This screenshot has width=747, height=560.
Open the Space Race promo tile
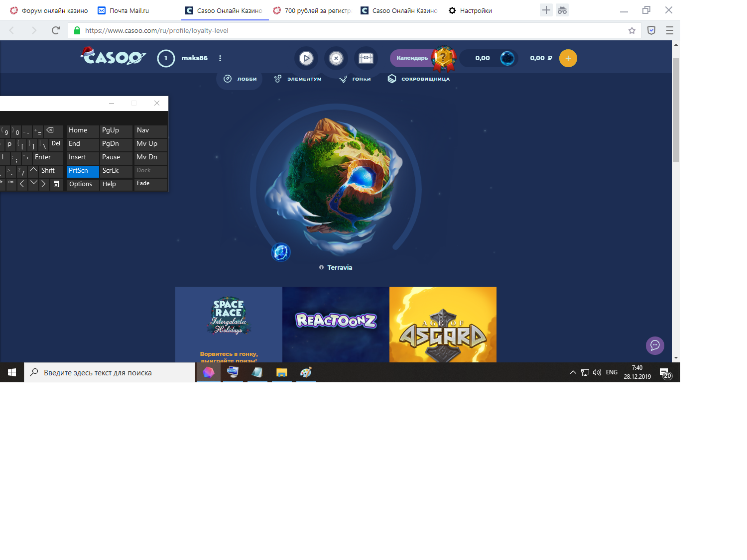(x=229, y=325)
